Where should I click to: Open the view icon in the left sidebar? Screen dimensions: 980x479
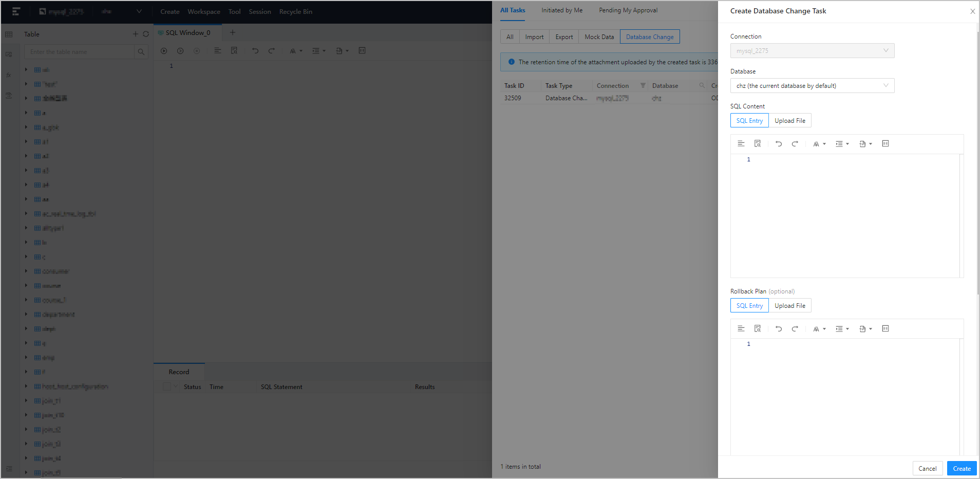click(9, 54)
